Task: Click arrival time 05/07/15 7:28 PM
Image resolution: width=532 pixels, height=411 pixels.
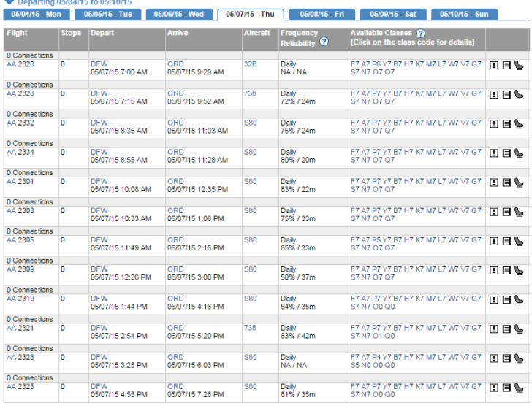Action: 195,394
